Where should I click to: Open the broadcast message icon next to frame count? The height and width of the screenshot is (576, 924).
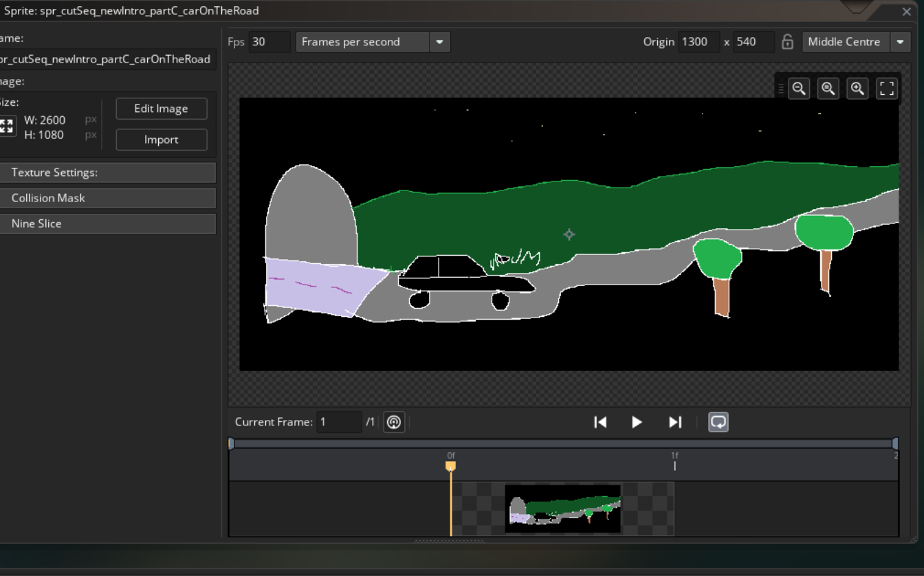pyautogui.click(x=394, y=422)
